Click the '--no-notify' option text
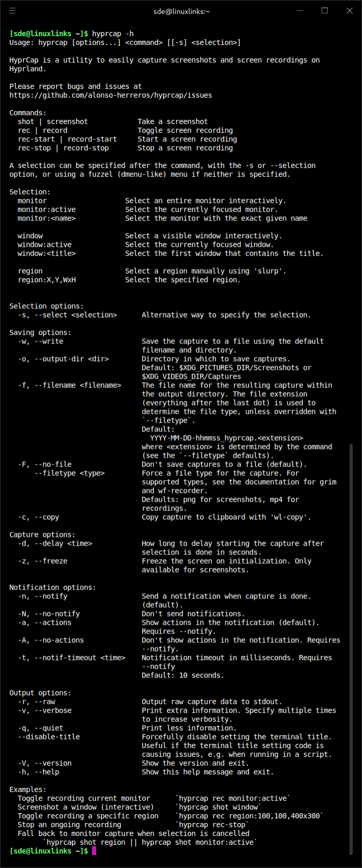 click(x=57, y=614)
